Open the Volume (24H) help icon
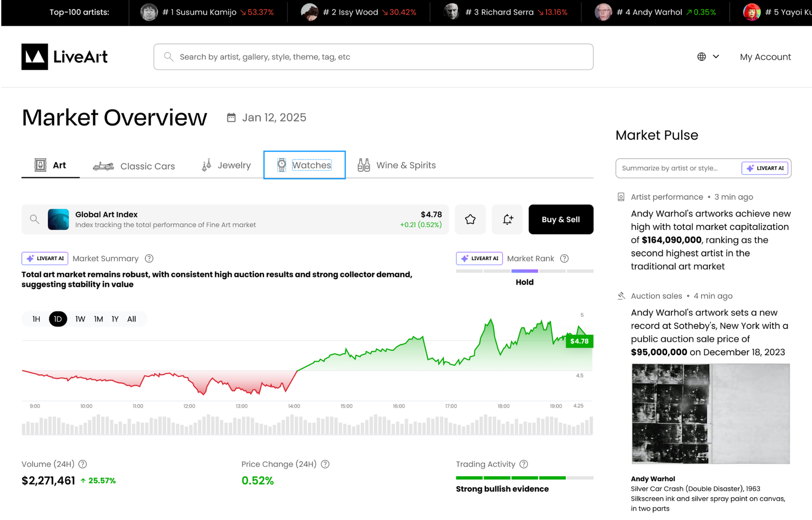The width and height of the screenshot is (812, 520). click(83, 464)
